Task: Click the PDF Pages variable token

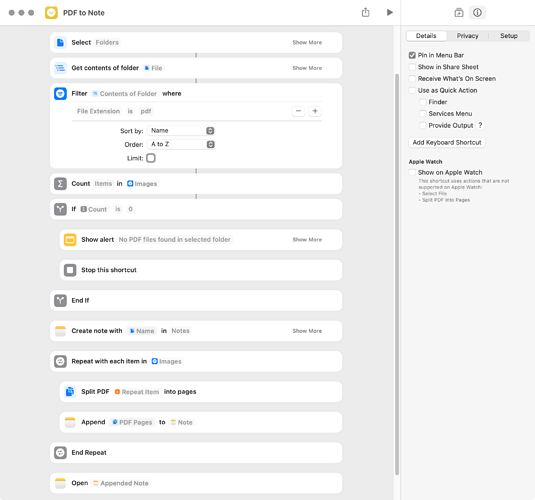Action: click(132, 422)
